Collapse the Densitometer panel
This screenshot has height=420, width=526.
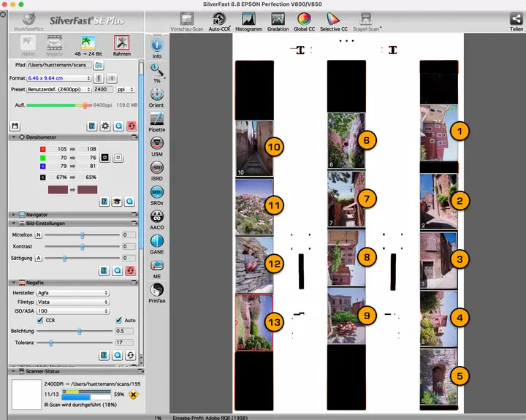point(14,137)
